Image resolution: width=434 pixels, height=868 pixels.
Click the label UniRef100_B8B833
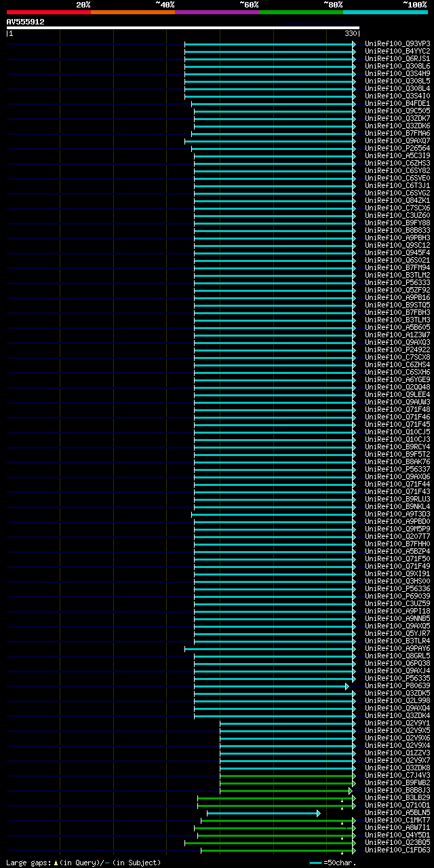397,230
